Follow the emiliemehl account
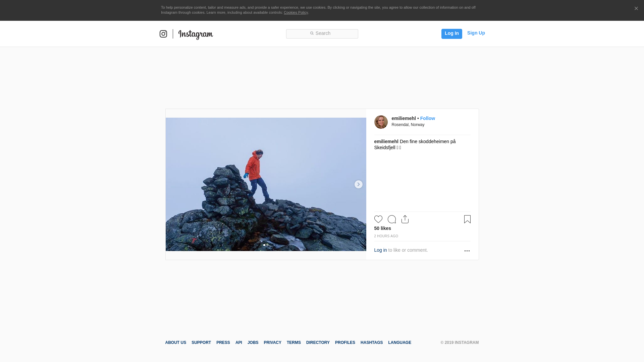This screenshot has height=362, width=644. (427, 118)
